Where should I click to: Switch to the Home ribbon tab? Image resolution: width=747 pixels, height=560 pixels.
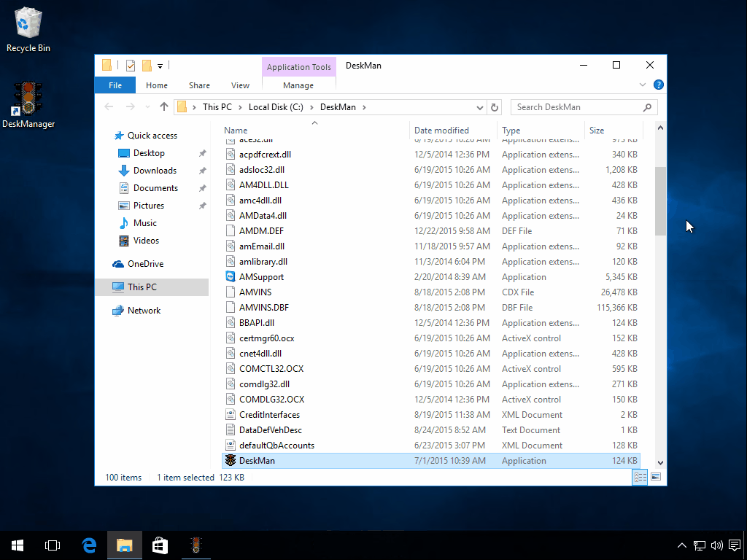tap(157, 85)
